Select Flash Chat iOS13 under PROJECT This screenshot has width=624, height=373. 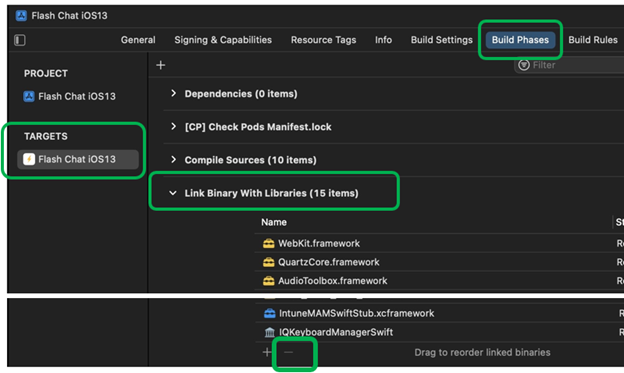(77, 96)
